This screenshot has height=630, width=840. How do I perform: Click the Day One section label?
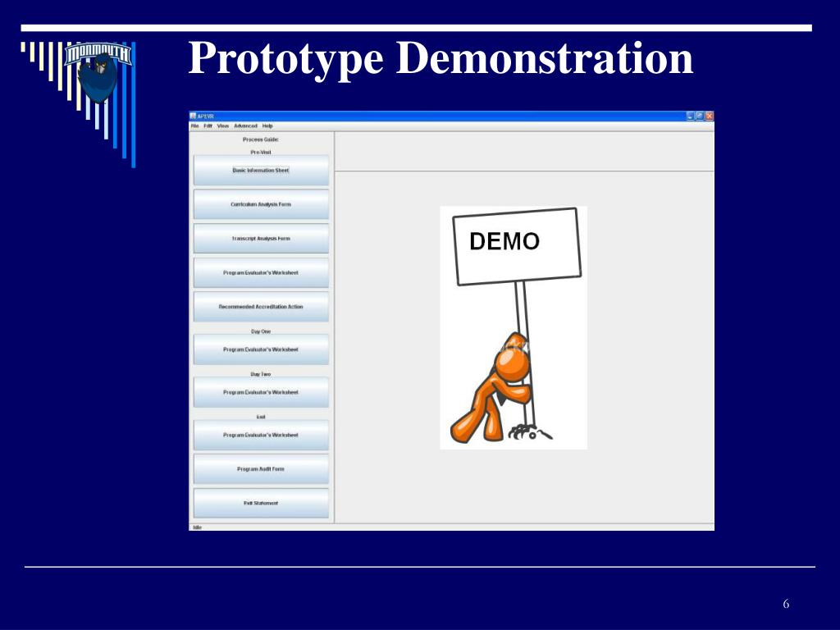point(261,331)
